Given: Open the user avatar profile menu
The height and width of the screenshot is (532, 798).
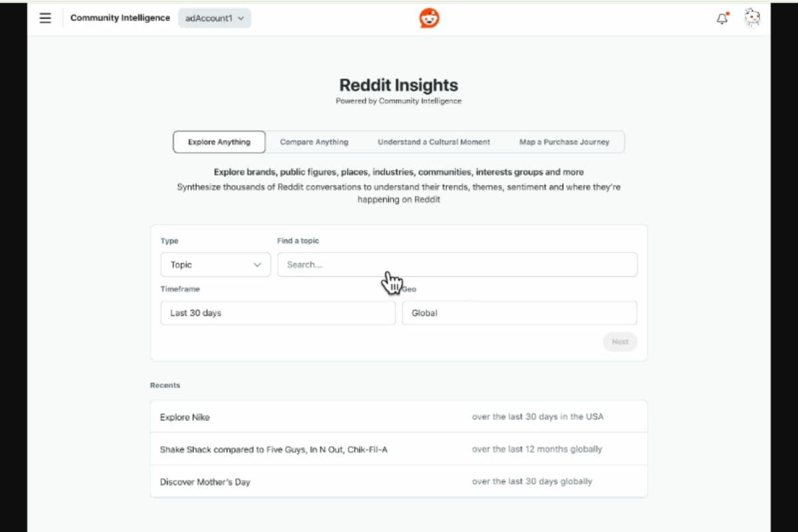Looking at the screenshot, I should coord(752,18).
